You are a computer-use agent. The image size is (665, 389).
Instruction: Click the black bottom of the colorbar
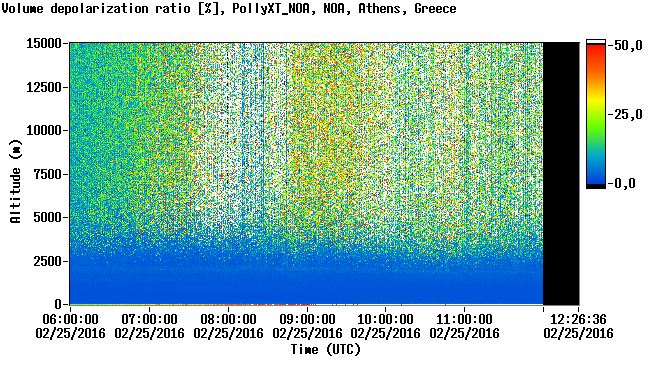(x=596, y=186)
